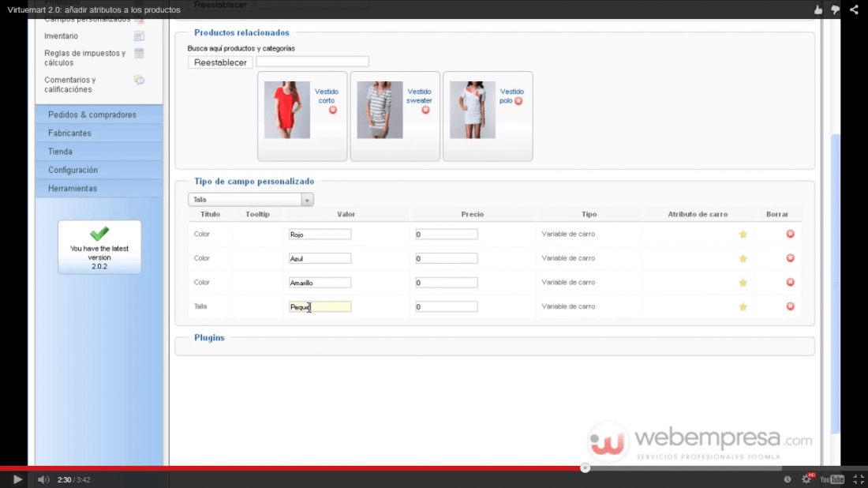Expand the Configuración menu
Screen dimensions: 868x488
(x=99, y=170)
